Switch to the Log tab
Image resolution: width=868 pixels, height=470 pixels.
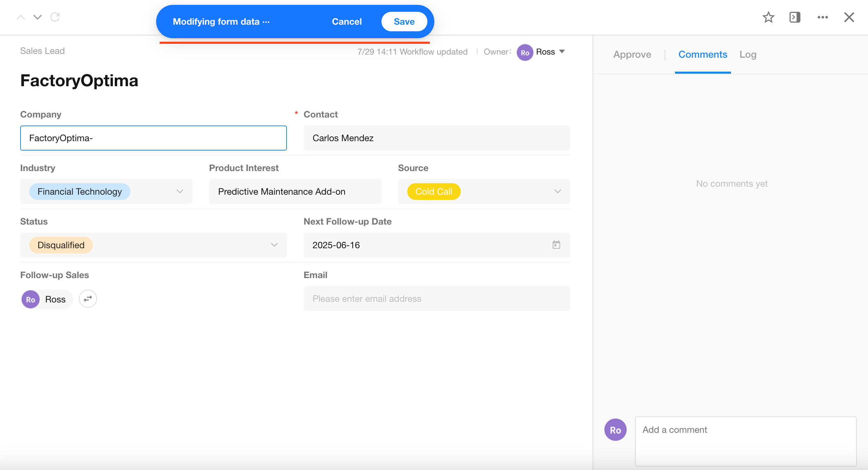[x=748, y=54]
